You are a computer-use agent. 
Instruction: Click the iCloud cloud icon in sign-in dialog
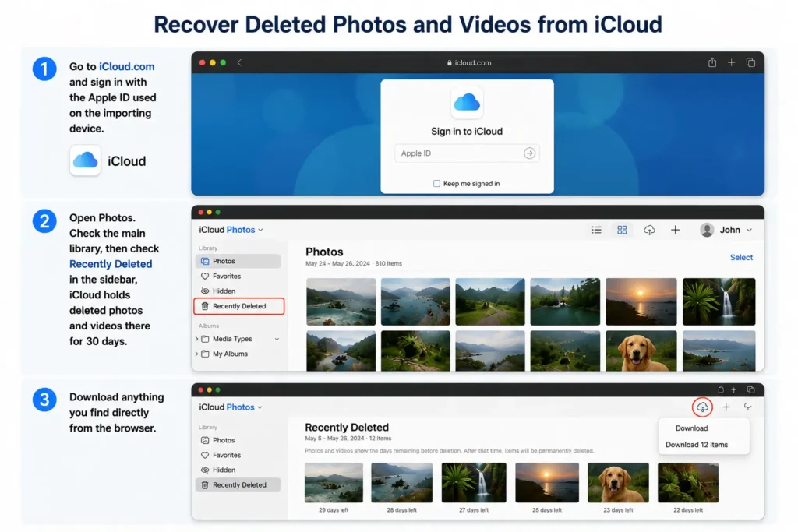[x=467, y=103]
